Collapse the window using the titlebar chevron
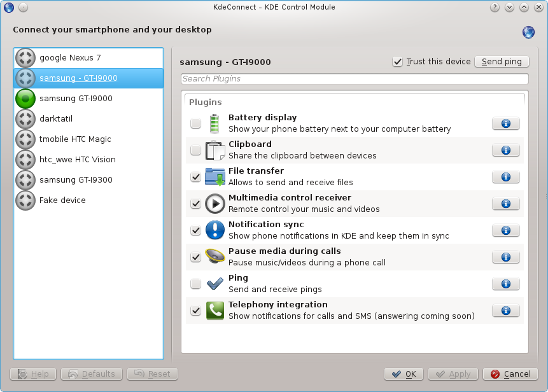The width and height of the screenshot is (548, 392). click(x=509, y=7)
